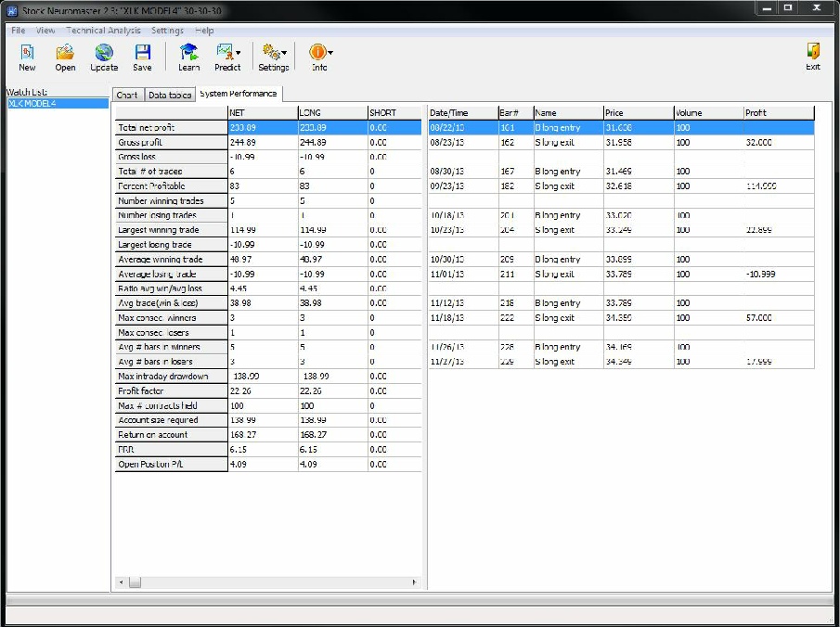
Task: Click the Bar# column header
Action: 516,113
